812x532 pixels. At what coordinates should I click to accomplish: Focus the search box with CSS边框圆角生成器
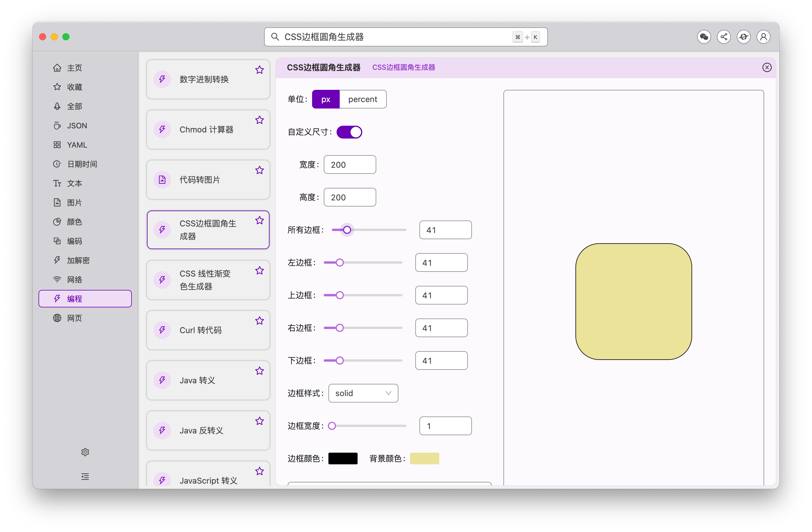tap(406, 37)
